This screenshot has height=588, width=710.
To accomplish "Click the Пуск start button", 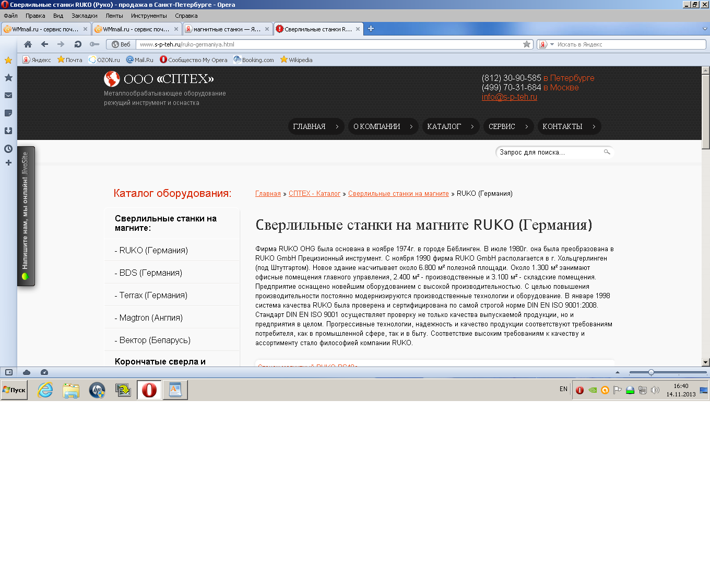I will point(14,390).
